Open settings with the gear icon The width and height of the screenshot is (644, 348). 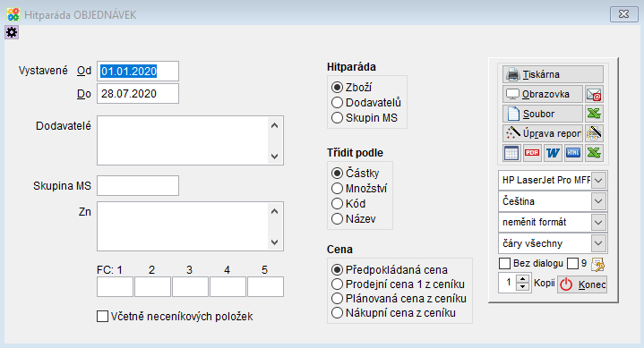point(12,32)
